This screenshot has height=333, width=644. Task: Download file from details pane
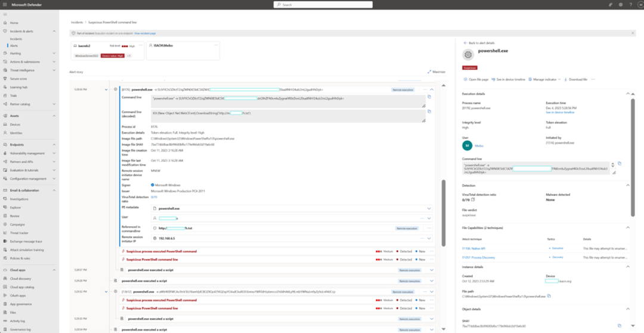point(576,79)
